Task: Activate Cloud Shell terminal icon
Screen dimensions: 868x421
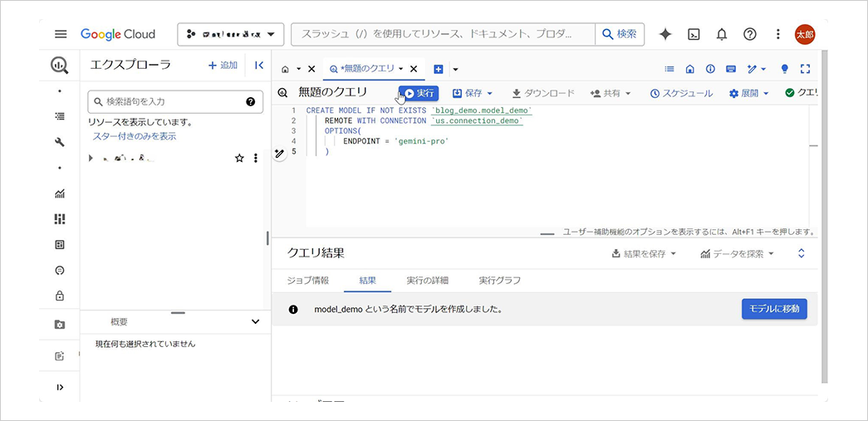Action: pos(694,34)
